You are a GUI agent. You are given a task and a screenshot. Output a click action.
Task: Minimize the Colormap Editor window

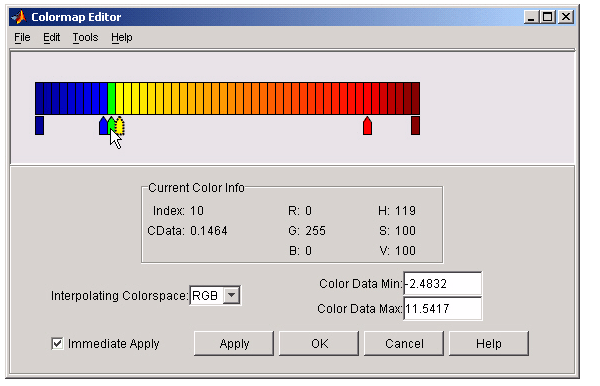point(531,17)
